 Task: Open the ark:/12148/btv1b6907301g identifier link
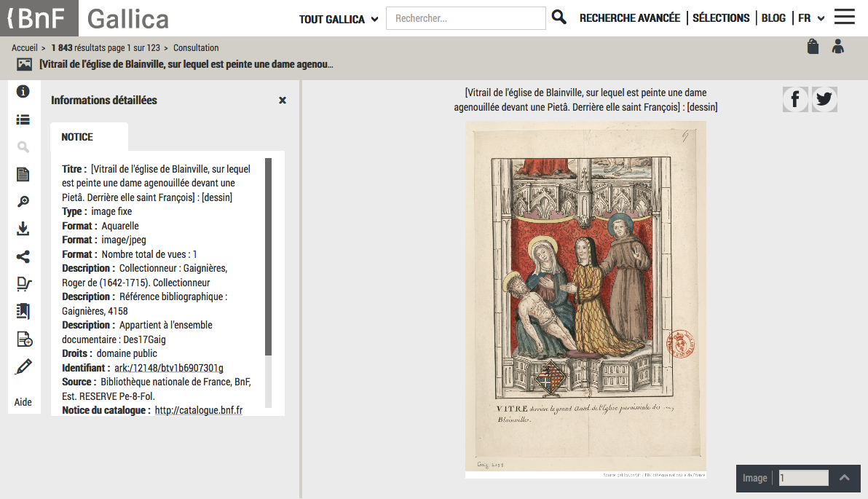(x=169, y=368)
